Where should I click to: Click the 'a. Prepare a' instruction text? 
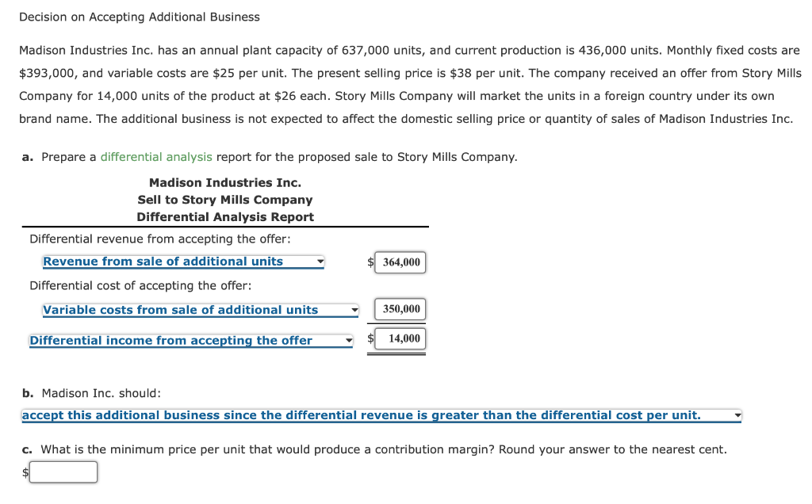[59, 157]
